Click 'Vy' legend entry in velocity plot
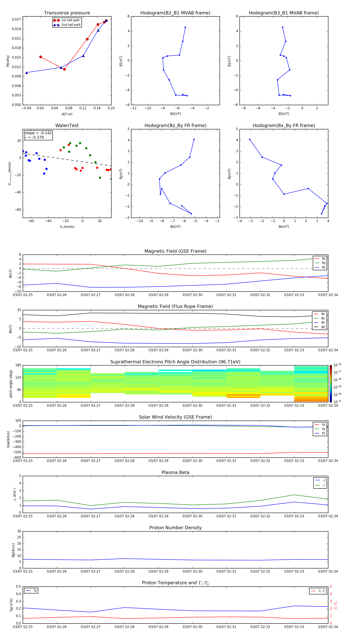Viewport: 351px width, 644px height. 320,429
